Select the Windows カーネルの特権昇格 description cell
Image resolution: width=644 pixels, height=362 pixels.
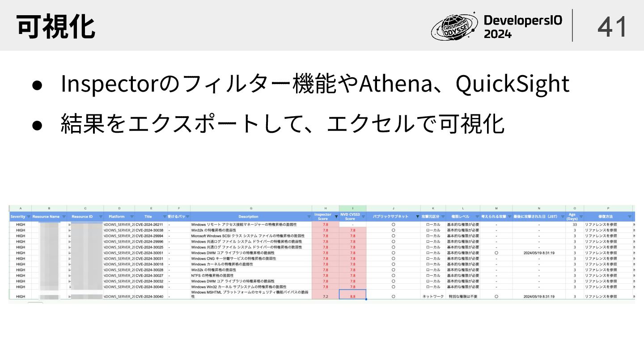click(251, 264)
